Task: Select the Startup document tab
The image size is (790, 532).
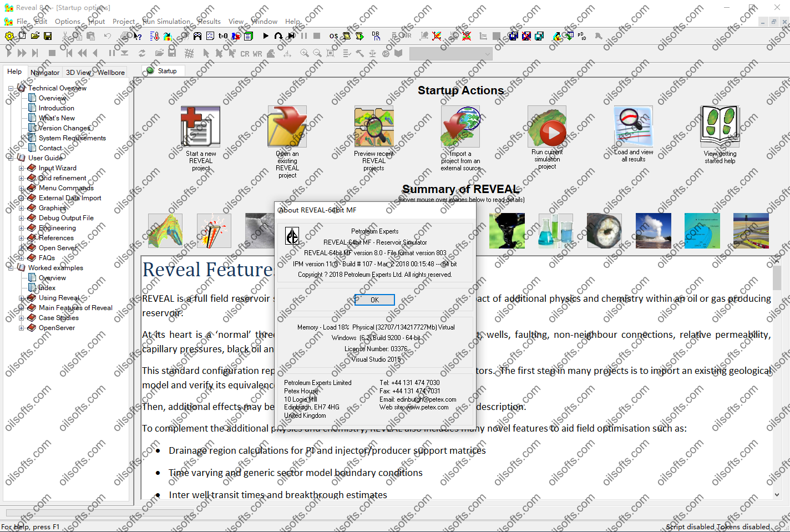Action: point(163,71)
